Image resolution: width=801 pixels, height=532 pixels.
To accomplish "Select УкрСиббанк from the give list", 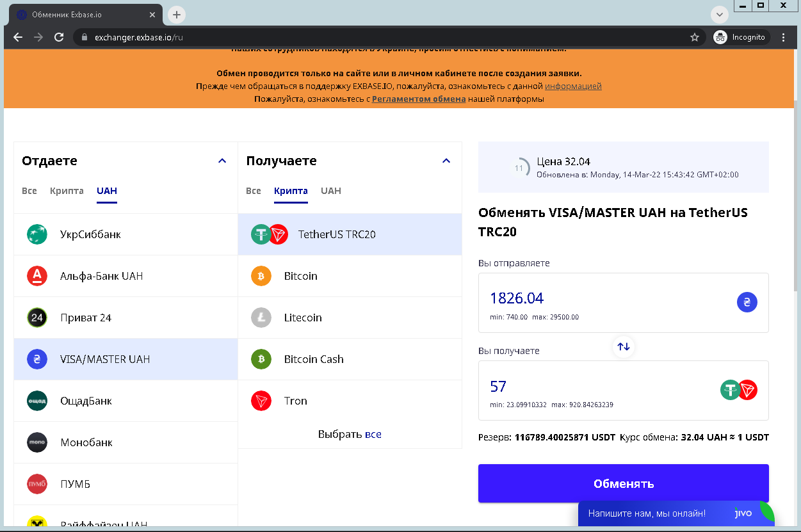I will pos(125,234).
